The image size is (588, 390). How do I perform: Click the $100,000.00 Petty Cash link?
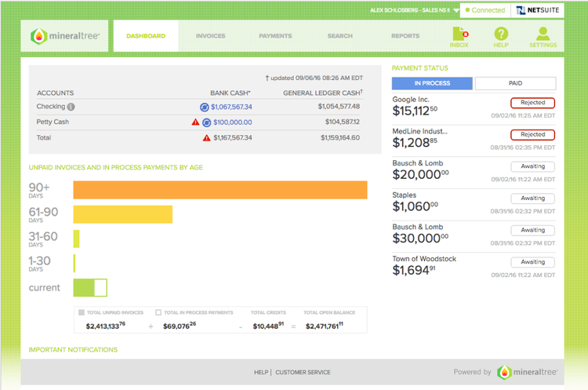233,122
